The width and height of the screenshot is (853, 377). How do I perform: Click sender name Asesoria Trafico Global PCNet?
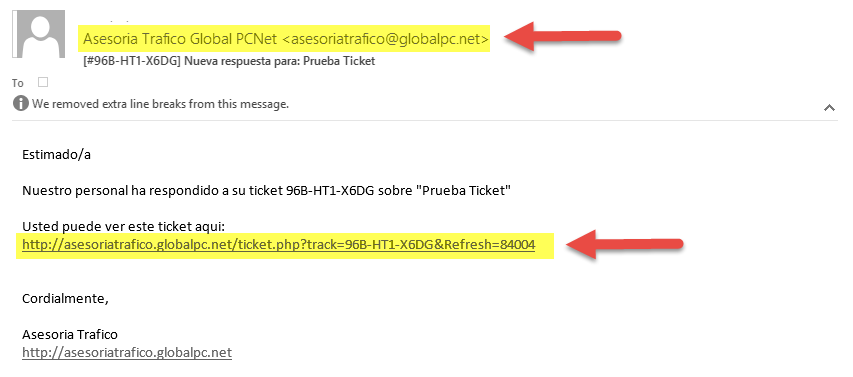(x=181, y=39)
